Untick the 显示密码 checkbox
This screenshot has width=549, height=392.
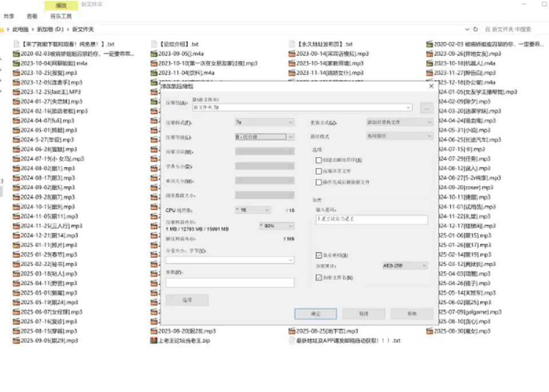(x=319, y=255)
